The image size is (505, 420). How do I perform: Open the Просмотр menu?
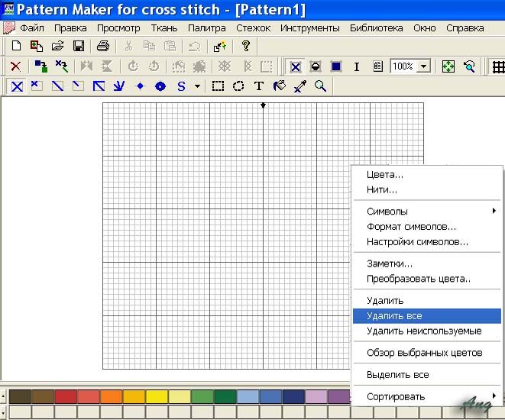(118, 28)
